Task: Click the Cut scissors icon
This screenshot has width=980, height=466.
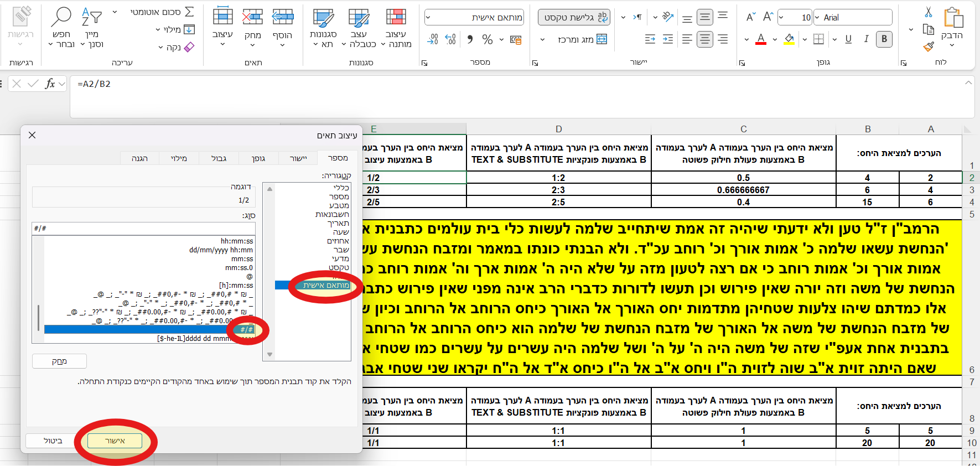Action: (x=929, y=12)
